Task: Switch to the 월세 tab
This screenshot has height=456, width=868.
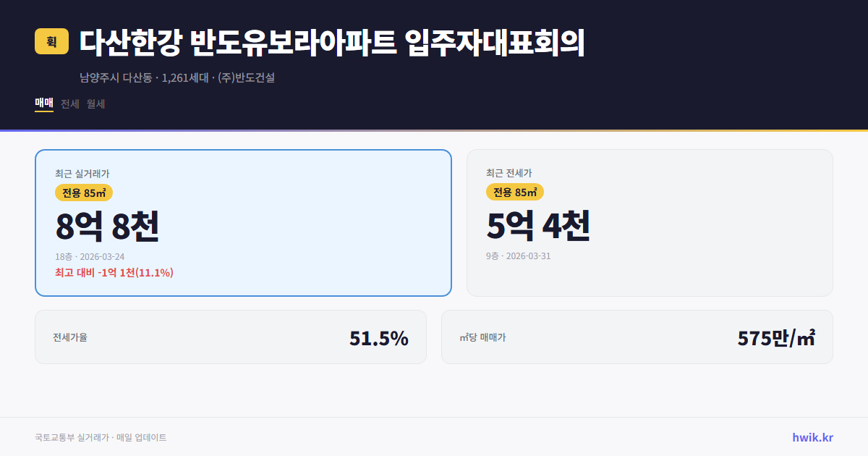Action: tap(95, 104)
